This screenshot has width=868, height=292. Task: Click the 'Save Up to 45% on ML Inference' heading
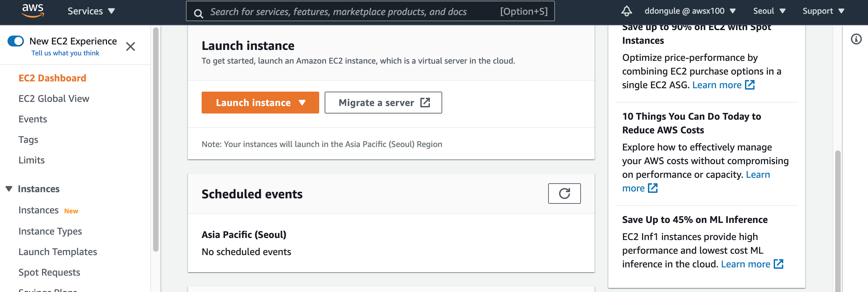[695, 220]
